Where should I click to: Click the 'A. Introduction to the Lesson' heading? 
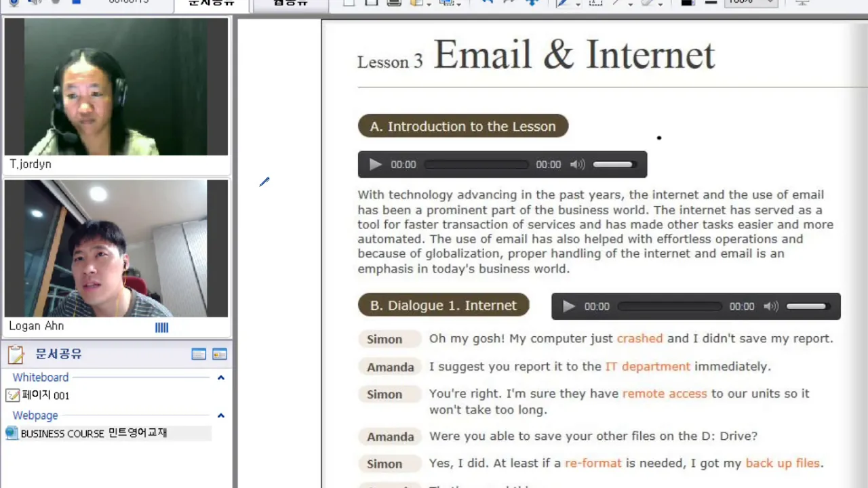pyautogui.click(x=463, y=126)
